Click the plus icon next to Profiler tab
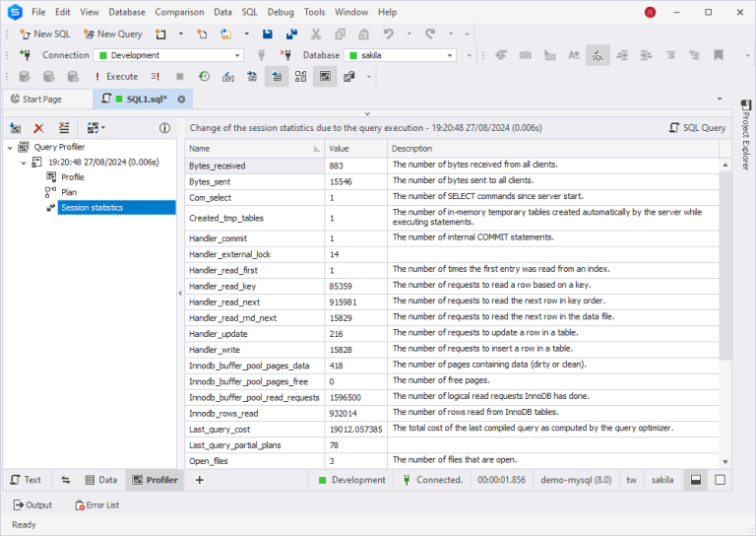Image resolution: width=756 pixels, height=536 pixels. pyautogui.click(x=199, y=480)
